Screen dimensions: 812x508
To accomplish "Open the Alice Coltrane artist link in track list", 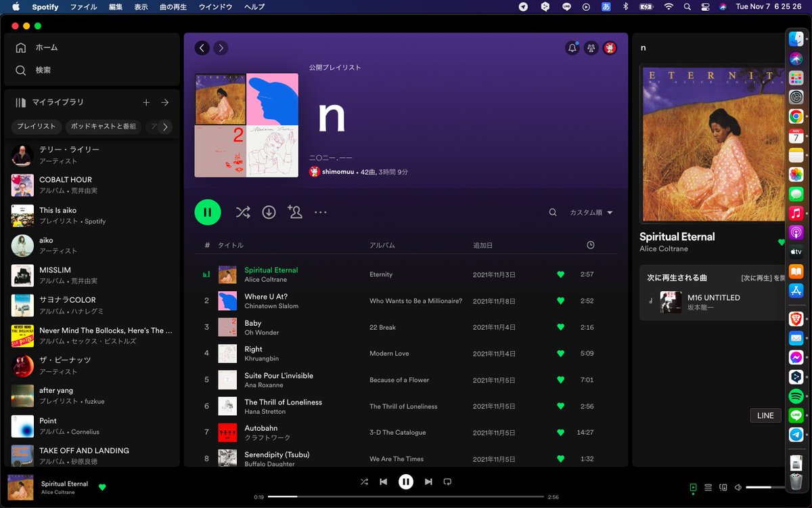I will 265,280.
